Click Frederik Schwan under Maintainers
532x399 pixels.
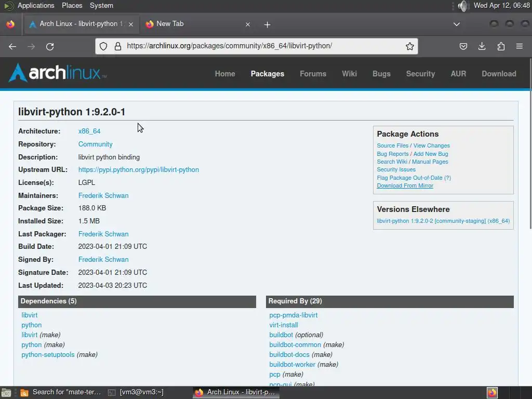click(x=103, y=195)
